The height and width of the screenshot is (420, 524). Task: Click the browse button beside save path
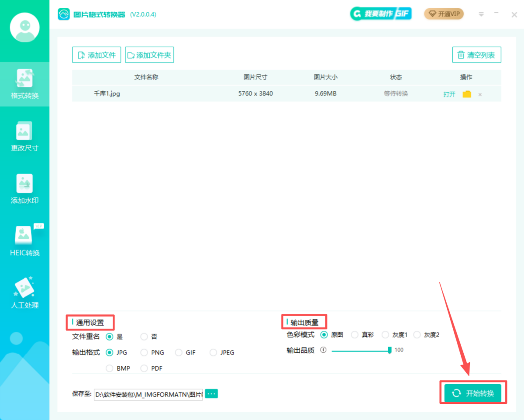point(211,394)
